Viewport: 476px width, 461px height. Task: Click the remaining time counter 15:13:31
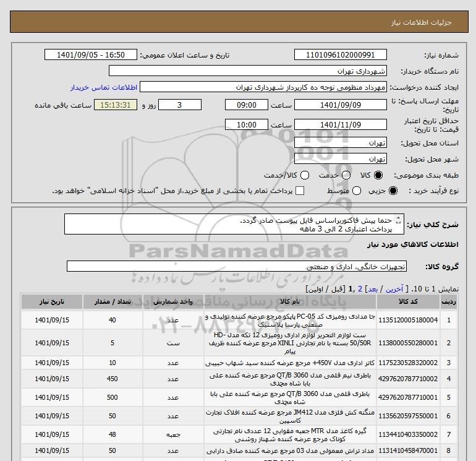pos(116,105)
